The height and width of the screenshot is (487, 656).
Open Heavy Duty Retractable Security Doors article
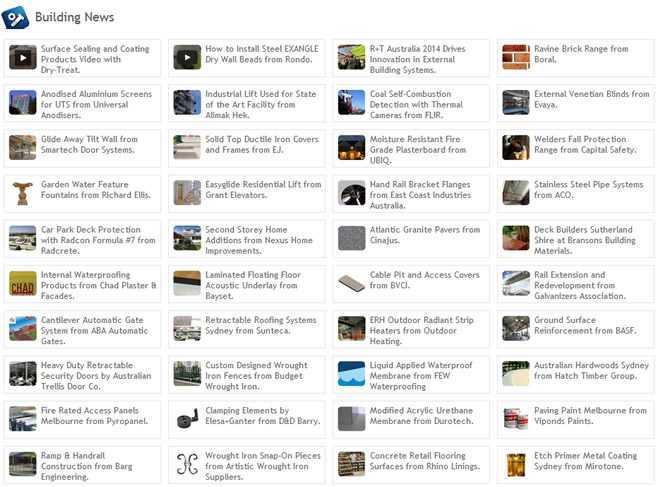[x=96, y=376]
